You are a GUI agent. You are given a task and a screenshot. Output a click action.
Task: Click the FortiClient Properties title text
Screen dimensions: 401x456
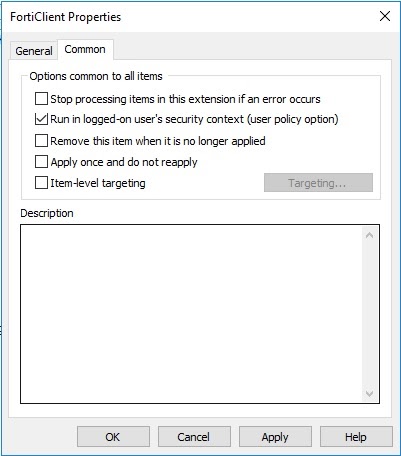[x=66, y=17]
